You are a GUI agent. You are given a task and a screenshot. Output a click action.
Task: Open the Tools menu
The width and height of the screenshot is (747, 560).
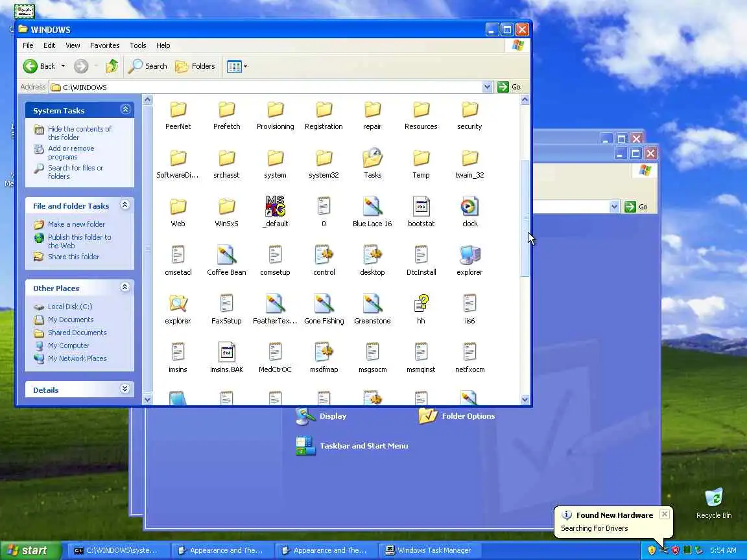(x=138, y=45)
